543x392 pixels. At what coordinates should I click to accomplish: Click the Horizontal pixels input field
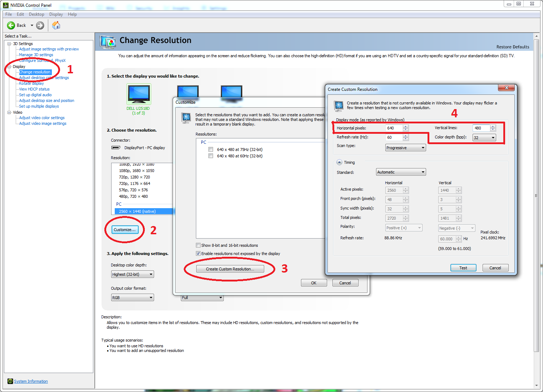click(x=394, y=128)
